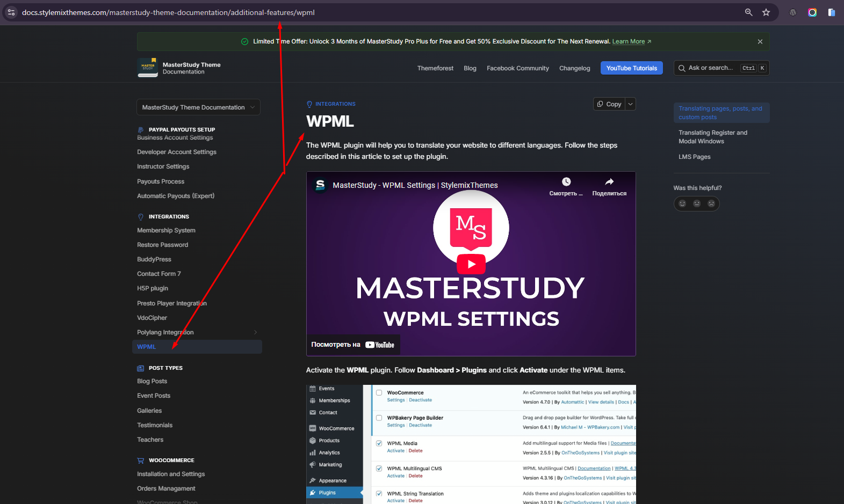Rate page with the neutral face icon
The image size is (844, 504).
[x=697, y=203]
